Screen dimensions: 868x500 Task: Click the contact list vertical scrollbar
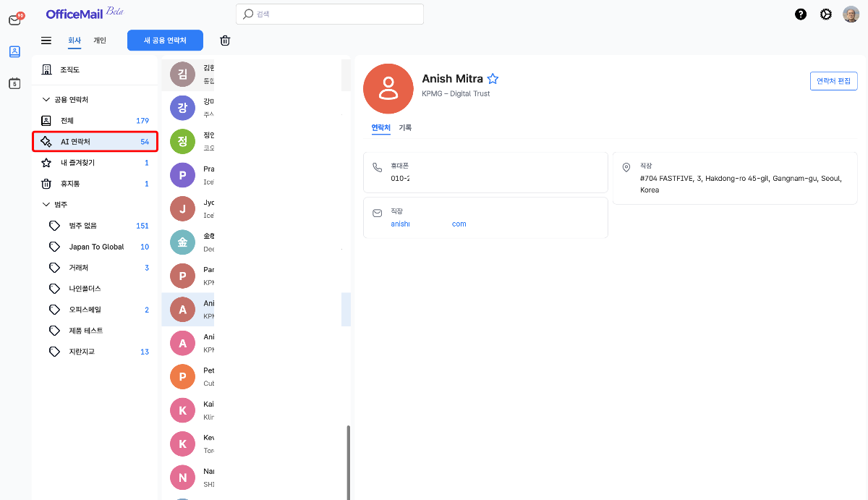pyautogui.click(x=348, y=459)
